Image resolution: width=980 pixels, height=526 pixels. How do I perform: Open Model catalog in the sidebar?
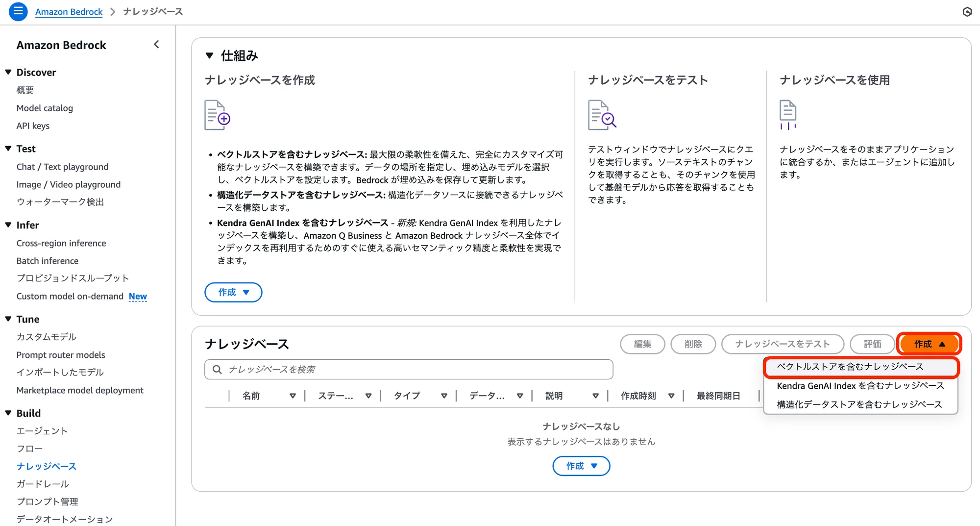(45, 108)
